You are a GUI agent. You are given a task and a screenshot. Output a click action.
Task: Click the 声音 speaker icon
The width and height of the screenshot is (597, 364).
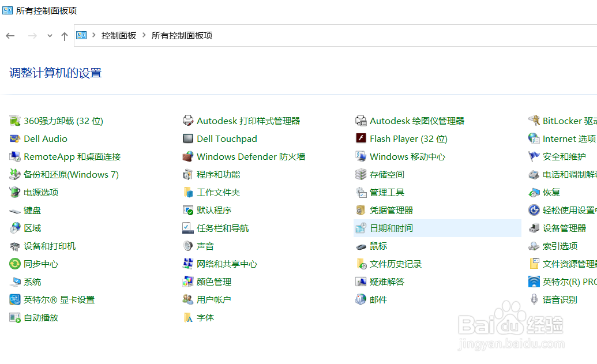click(x=188, y=246)
